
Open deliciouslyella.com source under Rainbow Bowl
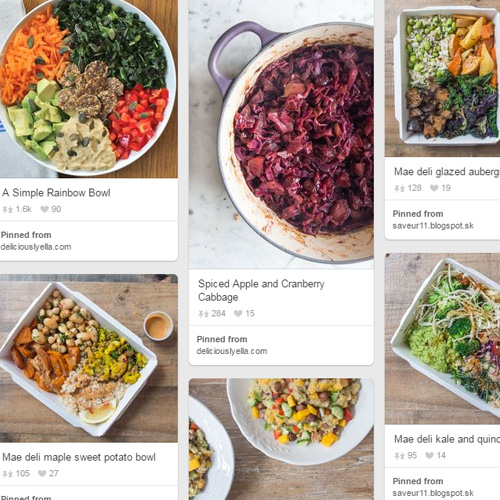pyautogui.click(x=36, y=247)
